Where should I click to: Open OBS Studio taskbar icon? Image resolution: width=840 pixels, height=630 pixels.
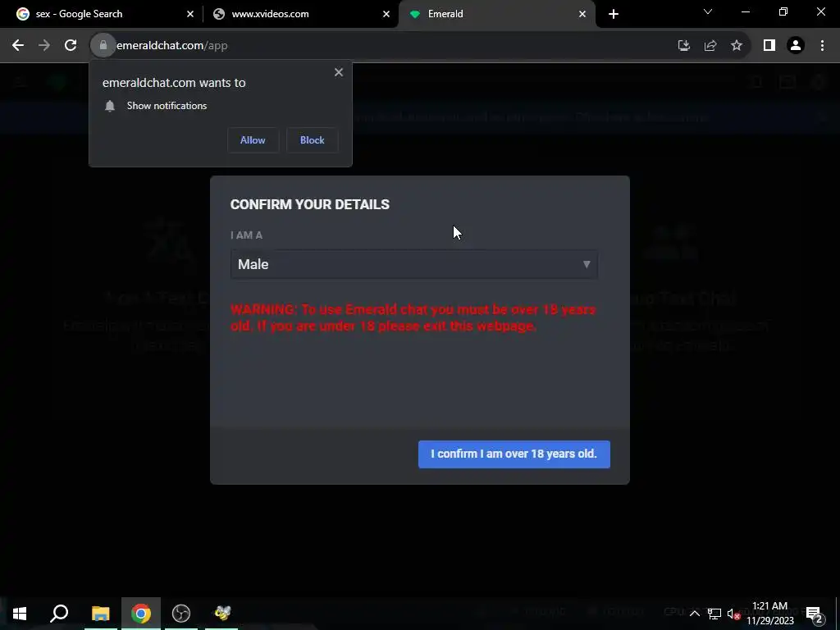click(181, 614)
